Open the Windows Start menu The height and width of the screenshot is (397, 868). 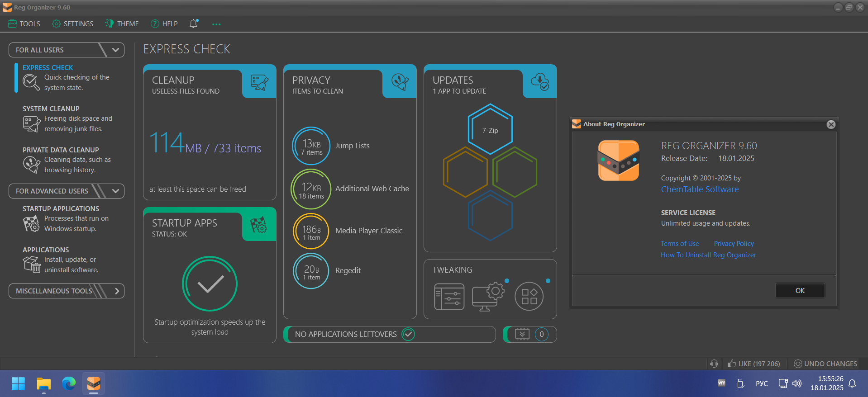coord(18,383)
